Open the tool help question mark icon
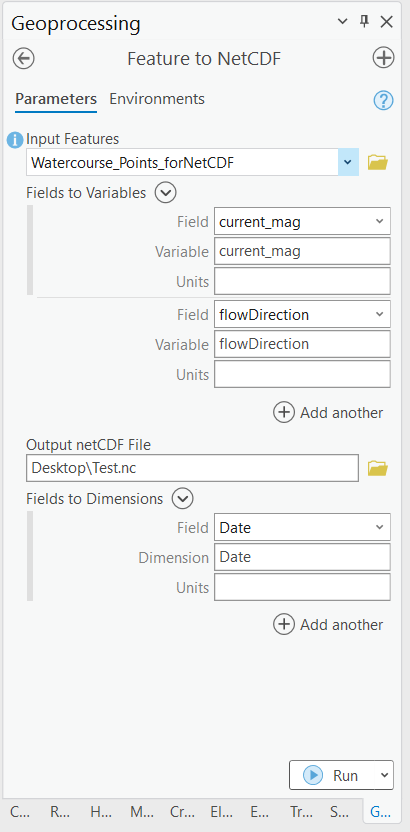The height and width of the screenshot is (832, 410). point(383,100)
